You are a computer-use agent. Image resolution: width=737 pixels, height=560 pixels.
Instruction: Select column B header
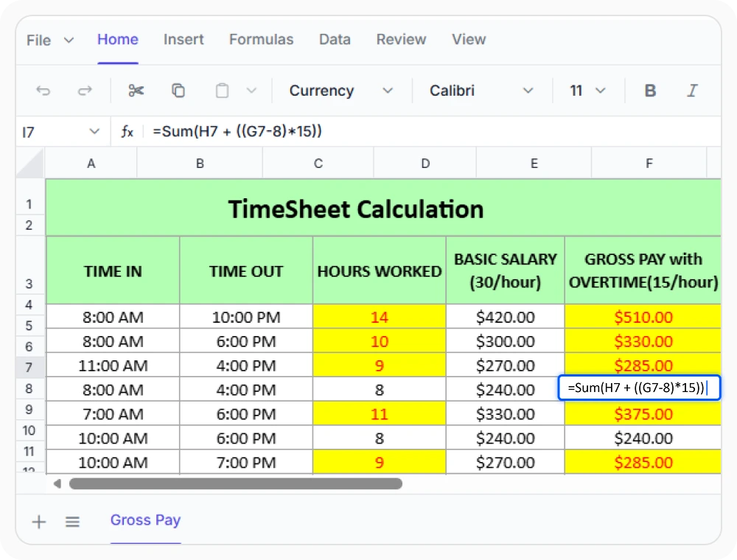200,164
